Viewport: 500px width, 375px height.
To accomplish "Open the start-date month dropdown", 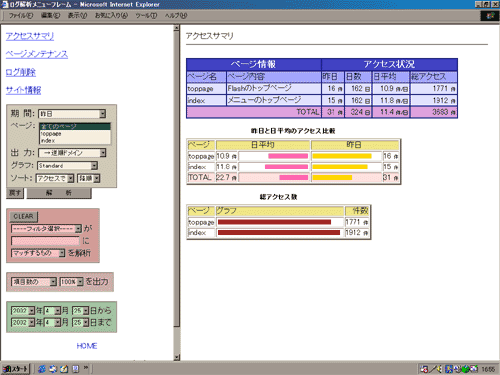I will tap(52, 311).
